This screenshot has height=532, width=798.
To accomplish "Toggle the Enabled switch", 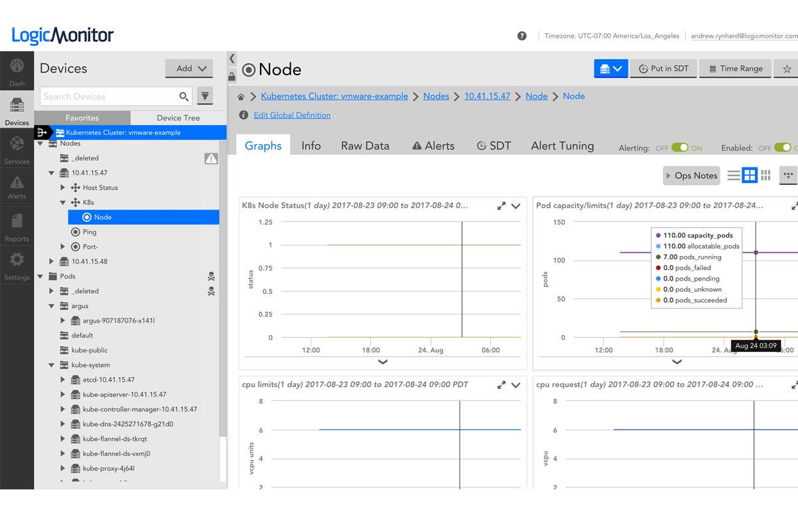I will (x=783, y=148).
